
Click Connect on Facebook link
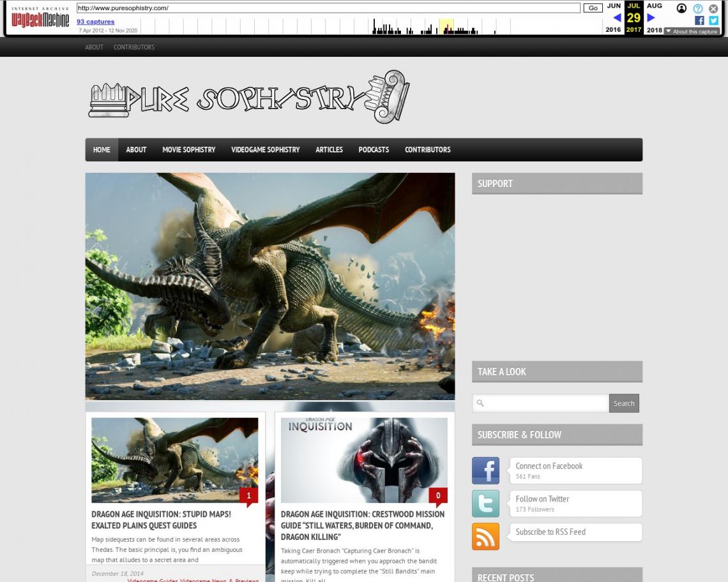549,466
